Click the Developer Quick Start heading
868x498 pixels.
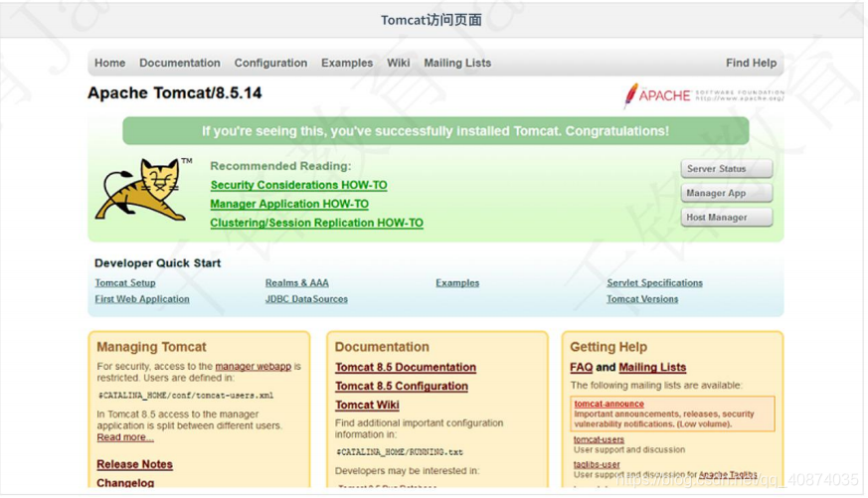[158, 263]
